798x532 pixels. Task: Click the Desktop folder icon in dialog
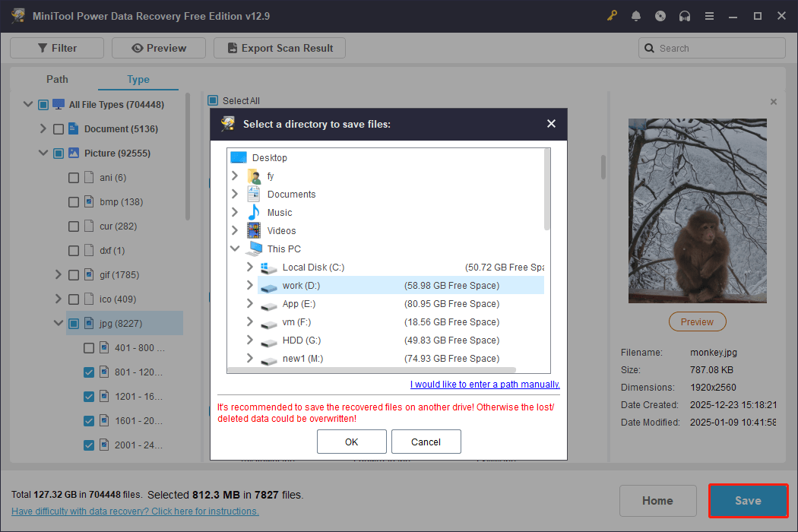(x=239, y=157)
